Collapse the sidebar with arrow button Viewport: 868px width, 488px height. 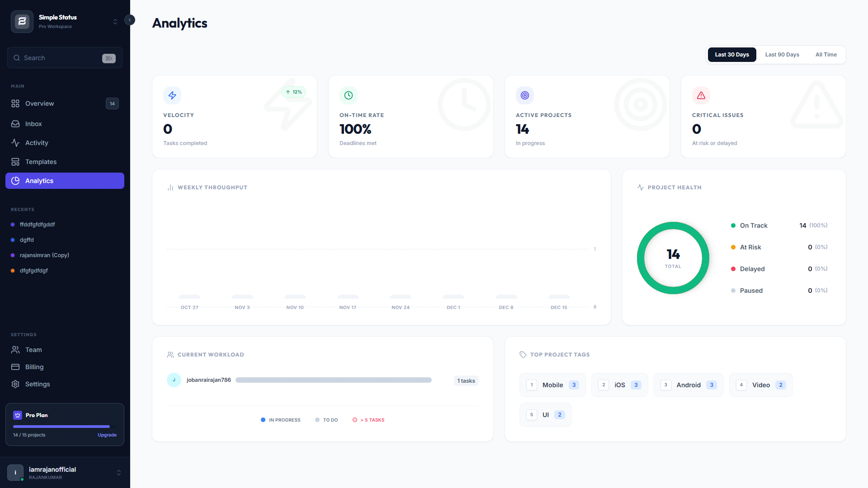pyautogui.click(x=130, y=20)
